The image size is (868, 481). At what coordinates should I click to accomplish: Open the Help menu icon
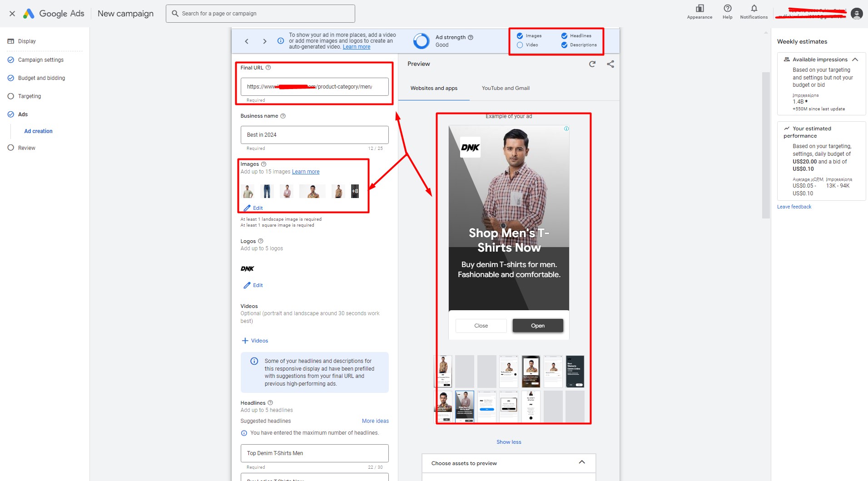(728, 8)
